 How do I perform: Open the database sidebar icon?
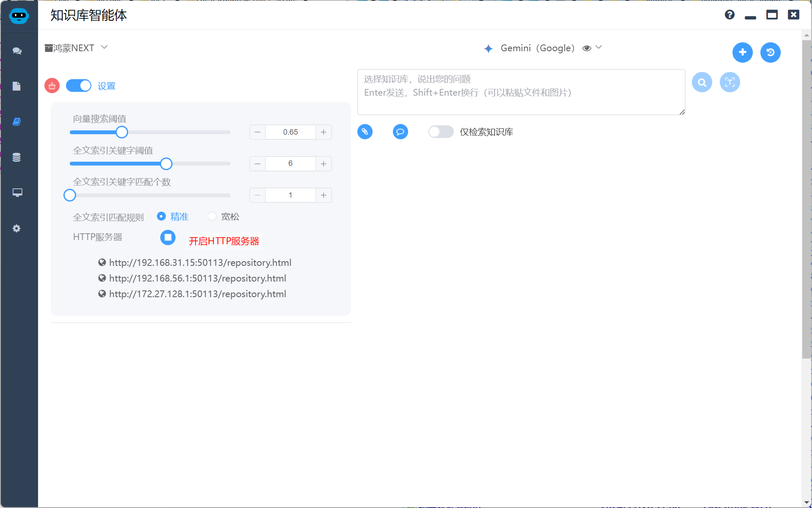16,157
